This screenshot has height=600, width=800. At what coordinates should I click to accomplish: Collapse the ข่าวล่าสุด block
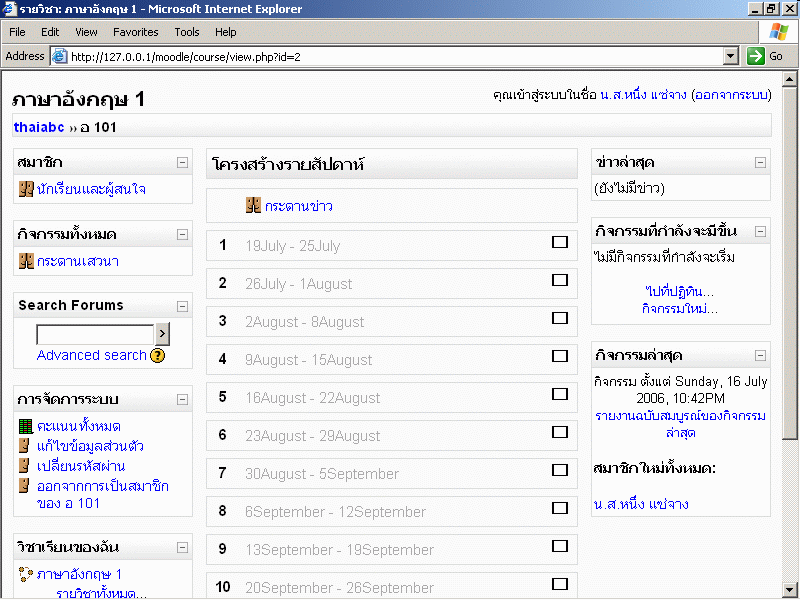point(760,162)
